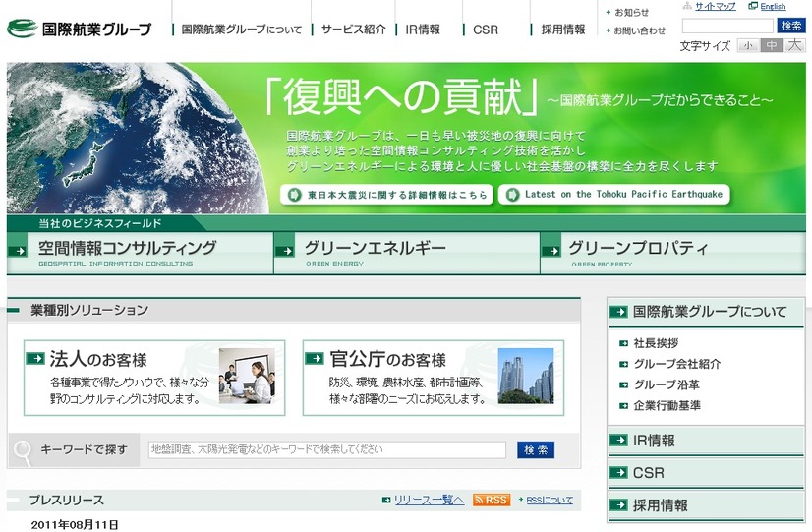Click the blue 検索 keyword button
This screenshot has width=812, height=532.
point(536,449)
